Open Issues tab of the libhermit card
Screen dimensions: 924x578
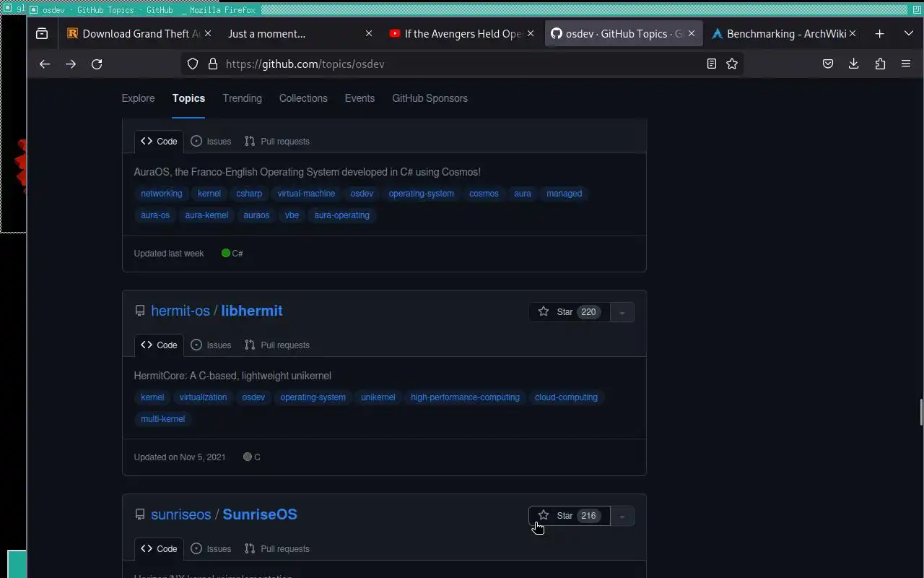tap(211, 345)
